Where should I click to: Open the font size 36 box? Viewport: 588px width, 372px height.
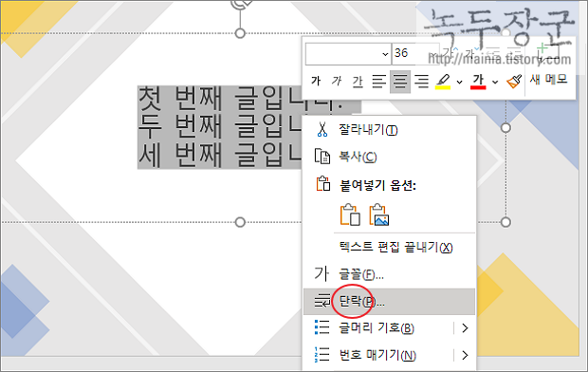coord(414,54)
